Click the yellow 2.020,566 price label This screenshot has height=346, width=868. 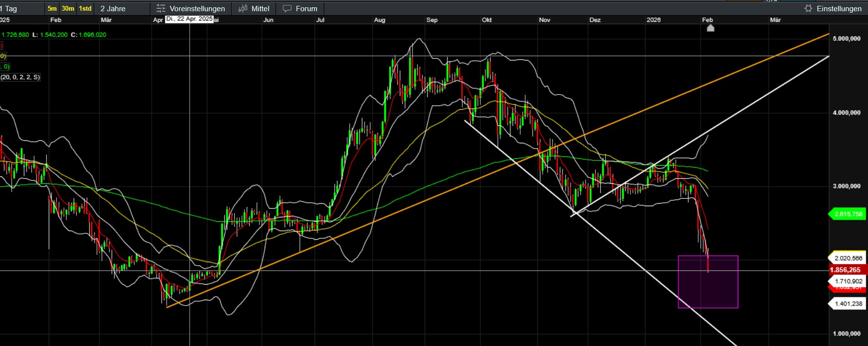[x=848, y=258]
